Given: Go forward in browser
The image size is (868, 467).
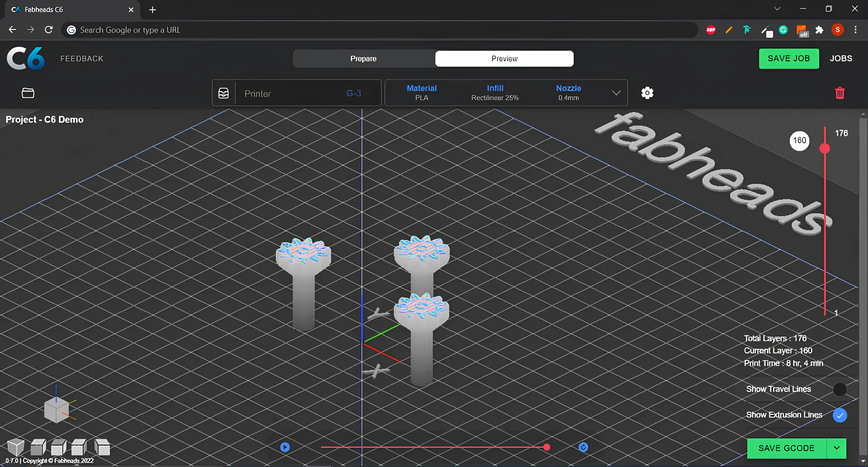Looking at the screenshot, I should tap(30, 30).
